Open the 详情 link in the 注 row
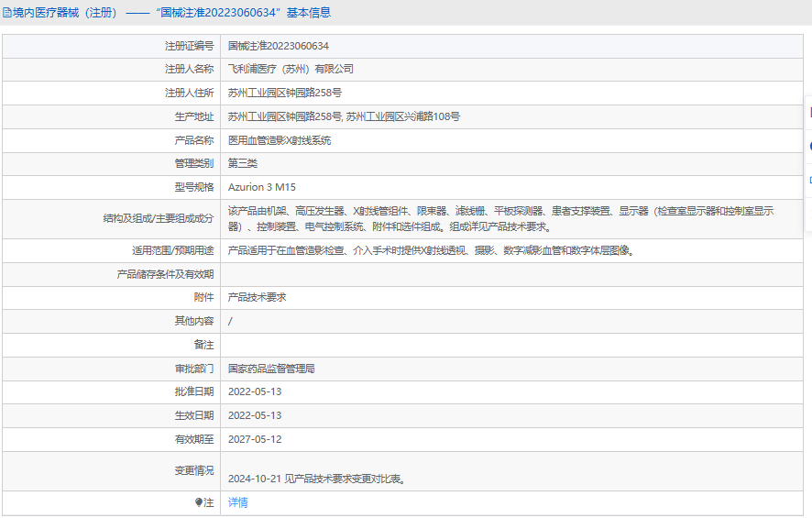This screenshot has height=518, width=812. pos(237,502)
